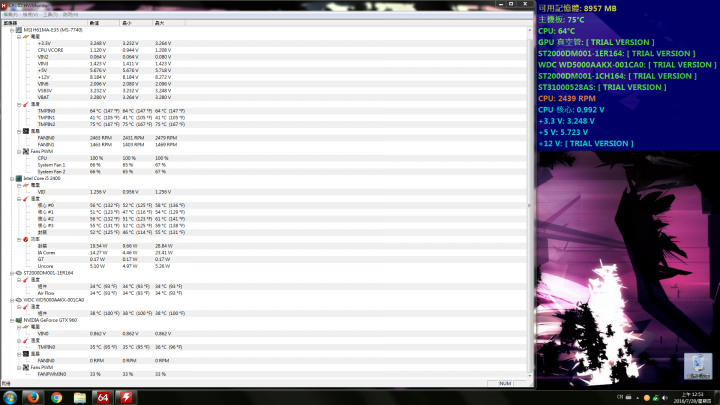Collapse the WDC WD5000AAKX-001CA0 drive node
Image resolution: width=720 pixels, height=405 pixels.
coord(12,300)
